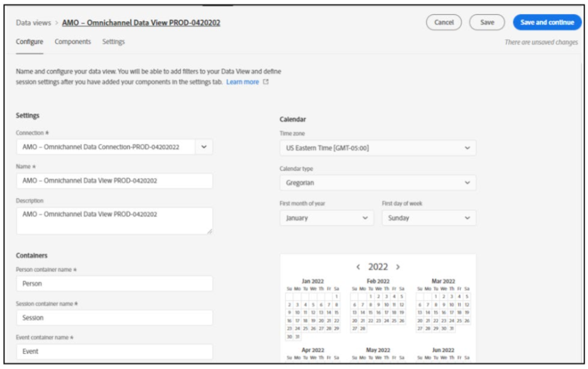The width and height of the screenshot is (588, 369).
Task: Go to previous year in calendar preview
Action: point(358,267)
